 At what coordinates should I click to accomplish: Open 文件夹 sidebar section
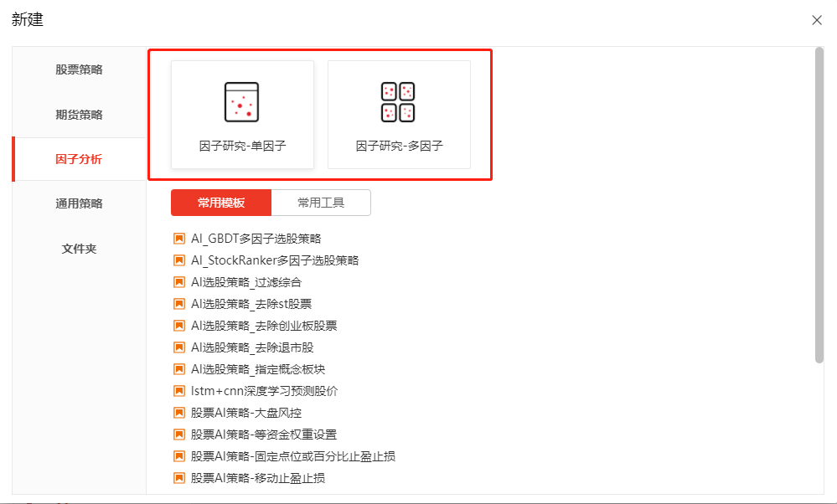(x=79, y=249)
